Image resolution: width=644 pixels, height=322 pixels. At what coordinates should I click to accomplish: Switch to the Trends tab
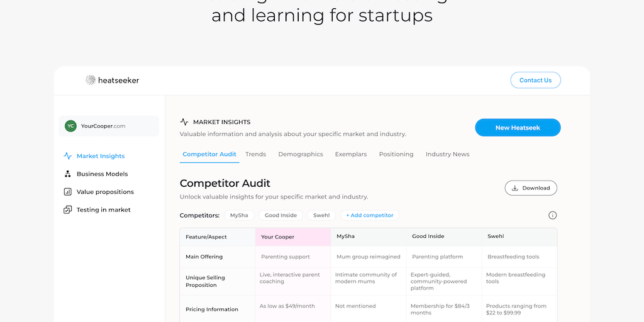click(255, 154)
